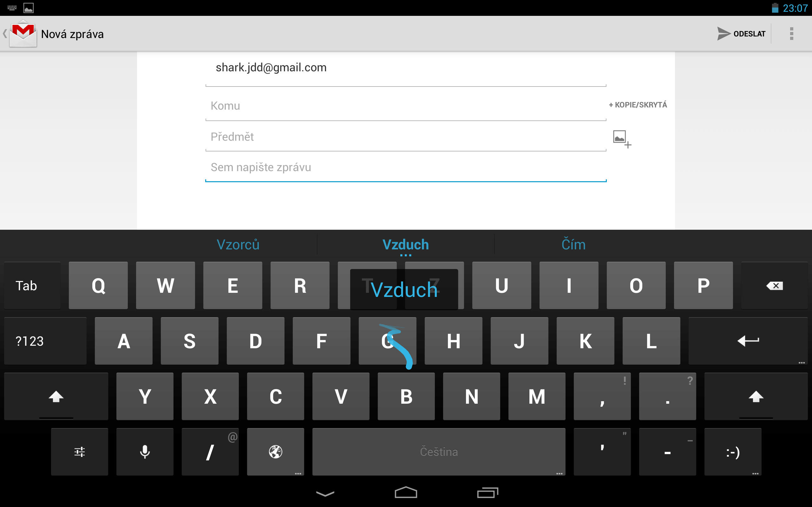Tap the microphone voice input key

coord(145,452)
